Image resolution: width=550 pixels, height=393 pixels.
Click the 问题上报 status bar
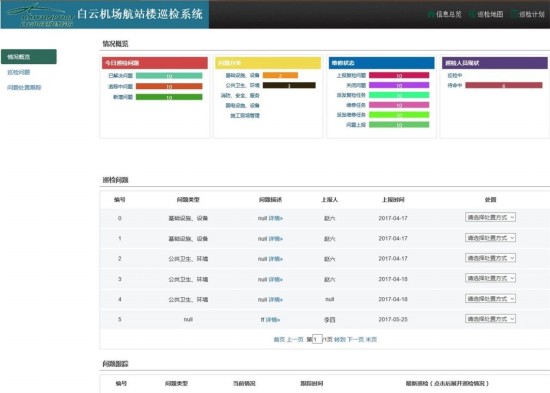coord(399,125)
